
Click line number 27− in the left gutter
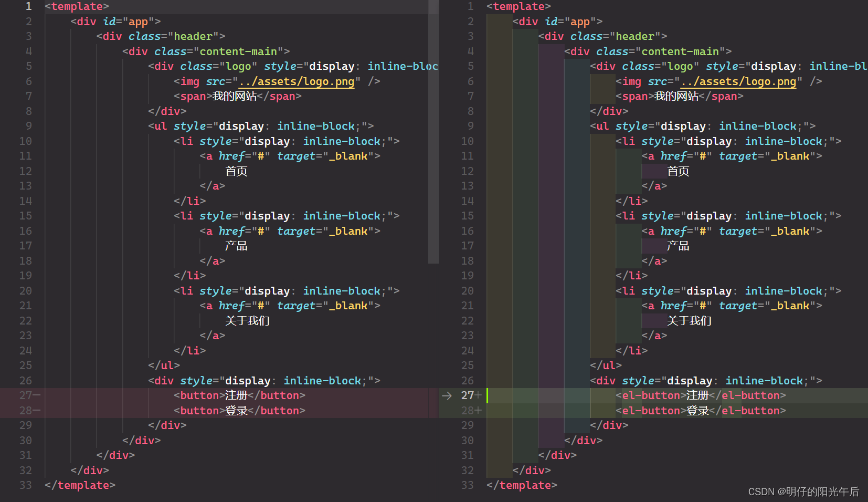[30, 395]
